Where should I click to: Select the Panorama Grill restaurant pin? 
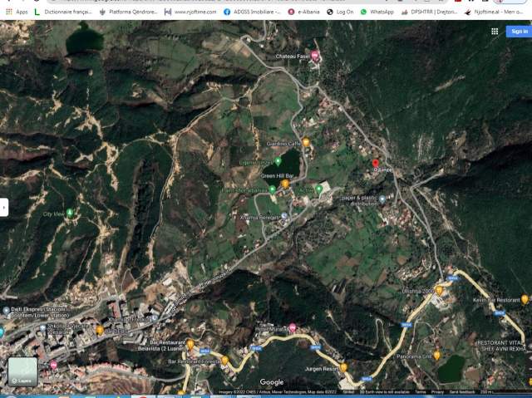point(437,355)
